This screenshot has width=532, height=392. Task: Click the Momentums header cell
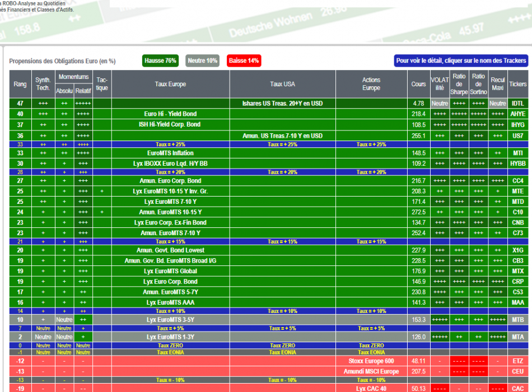tap(73, 77)
